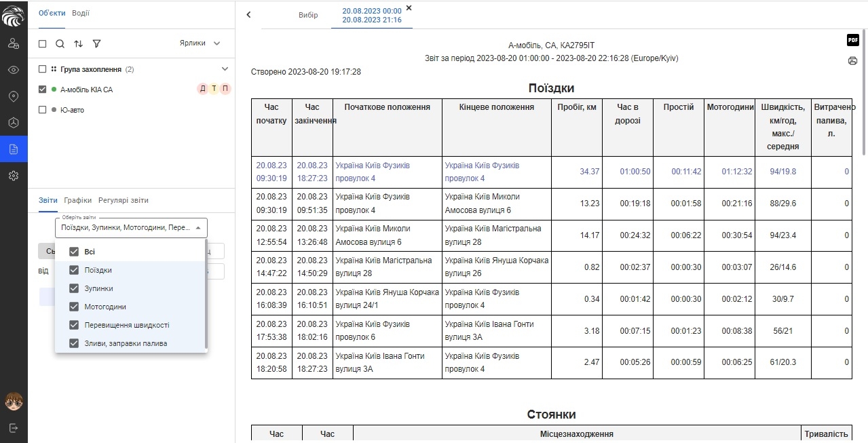868x443 pixels.
Task: Switch to the Об'єкти tab
Action: click(52, 14)
